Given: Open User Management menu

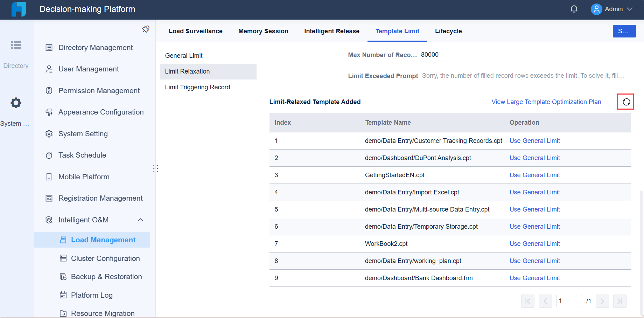Looking at the screenshot, I should tap(89, 69).
